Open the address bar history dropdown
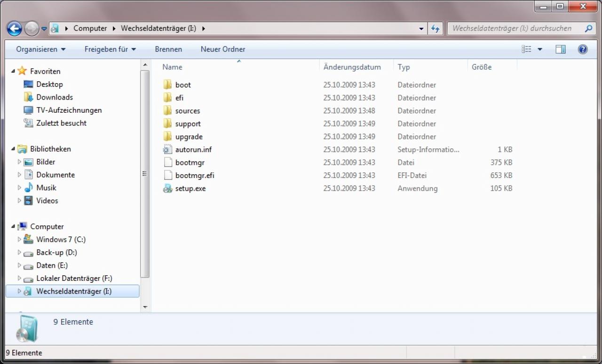This screenshot has height=364, width=602. [x=421, y=29]
